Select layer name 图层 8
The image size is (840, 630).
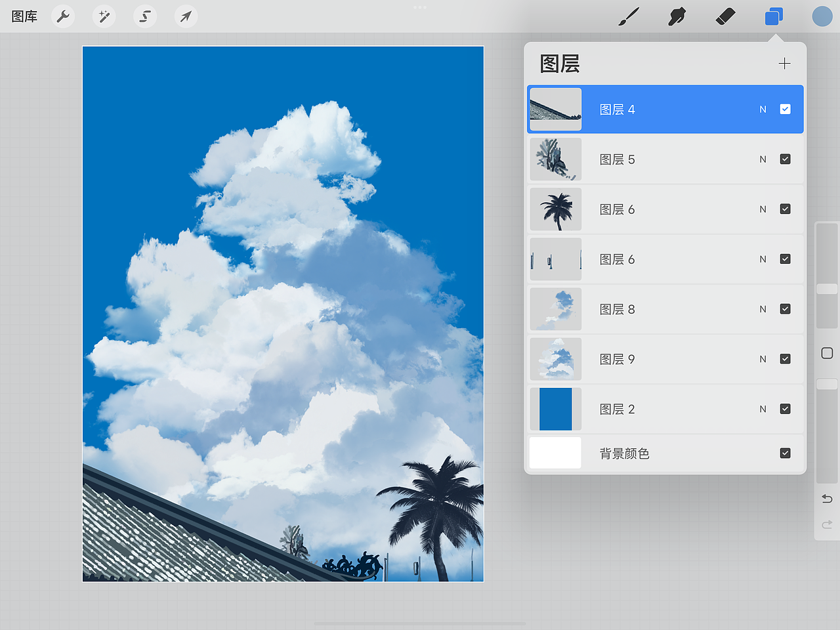[617, 309]
